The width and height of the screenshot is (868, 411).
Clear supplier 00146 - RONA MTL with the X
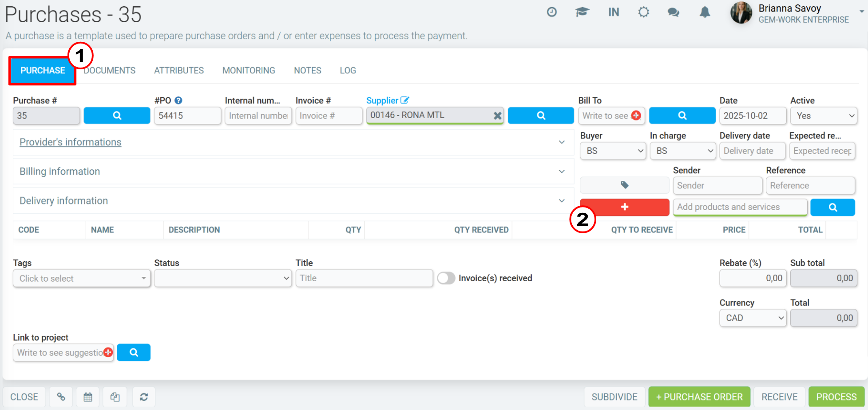pos(497,116)
